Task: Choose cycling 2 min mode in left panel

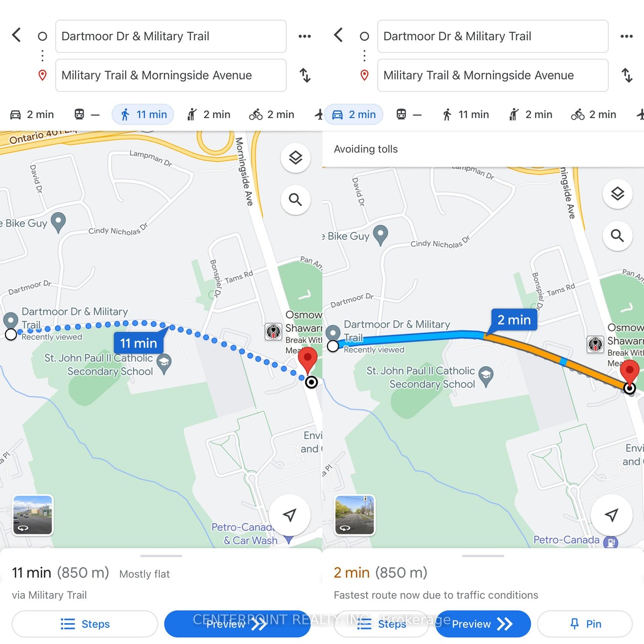Action: coord(272,114)
